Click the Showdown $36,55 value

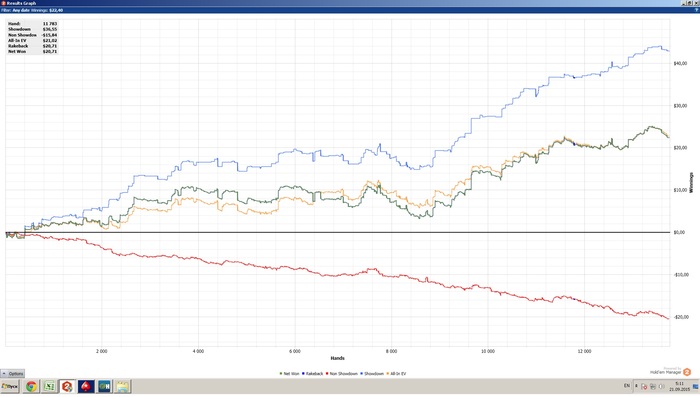point(50,29)
